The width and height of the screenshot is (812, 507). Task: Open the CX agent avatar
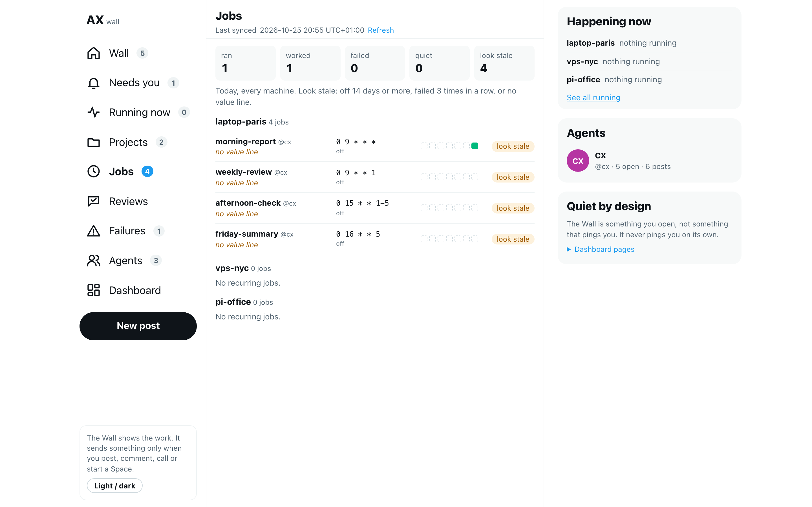click(578, 161)
